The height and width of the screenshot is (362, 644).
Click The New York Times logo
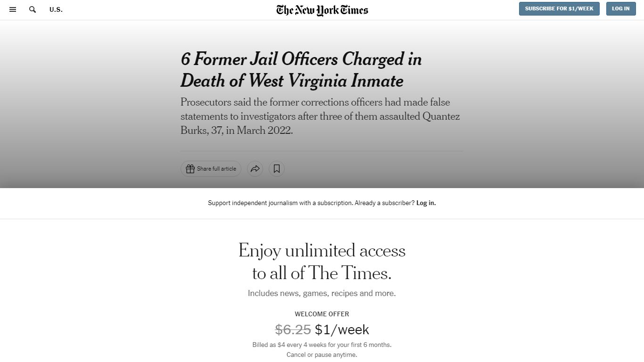point(322,10)
